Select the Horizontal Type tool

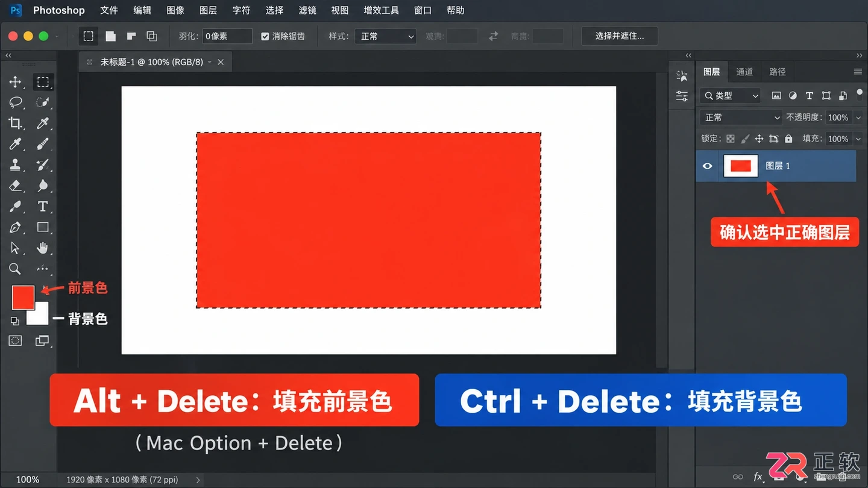pyautogui.click(x=42, y=206)
